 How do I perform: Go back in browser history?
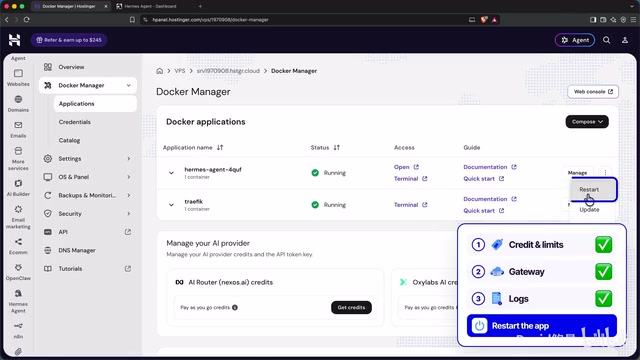pyautogui.click(x=7, y=20)
